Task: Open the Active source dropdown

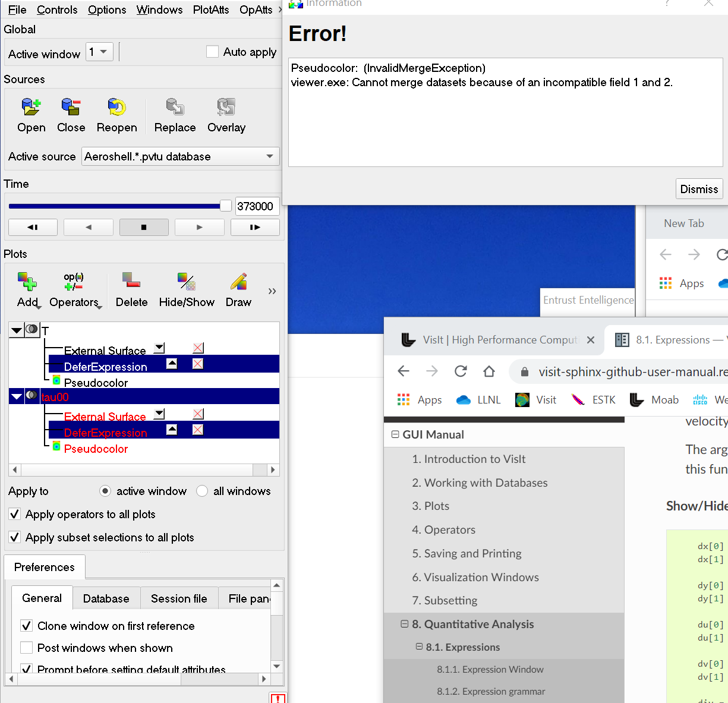Action: [181, 156]
